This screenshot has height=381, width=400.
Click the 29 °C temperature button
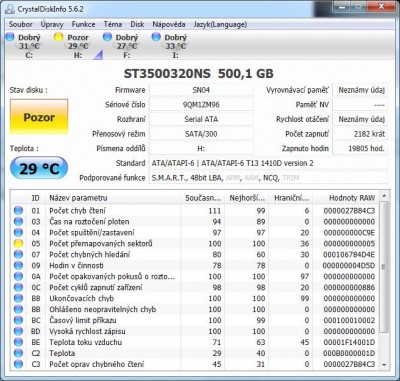coord(39,168)
